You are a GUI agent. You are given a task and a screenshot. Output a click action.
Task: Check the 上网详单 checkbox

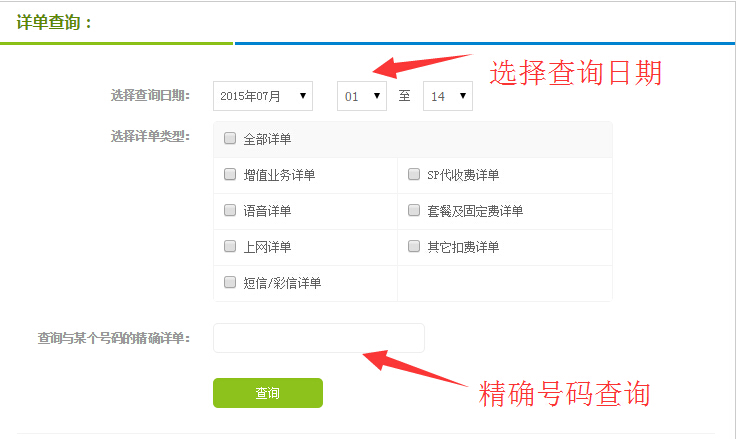click(x=230, y=246)
